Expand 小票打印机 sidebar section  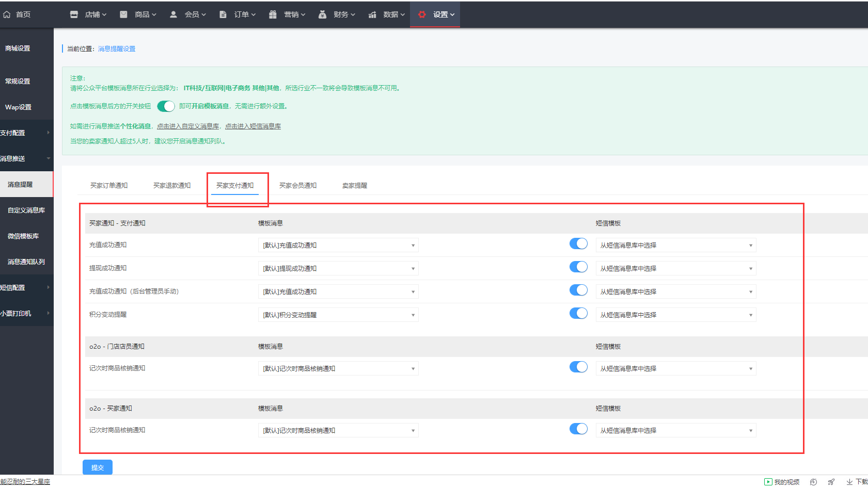(26, 313)
